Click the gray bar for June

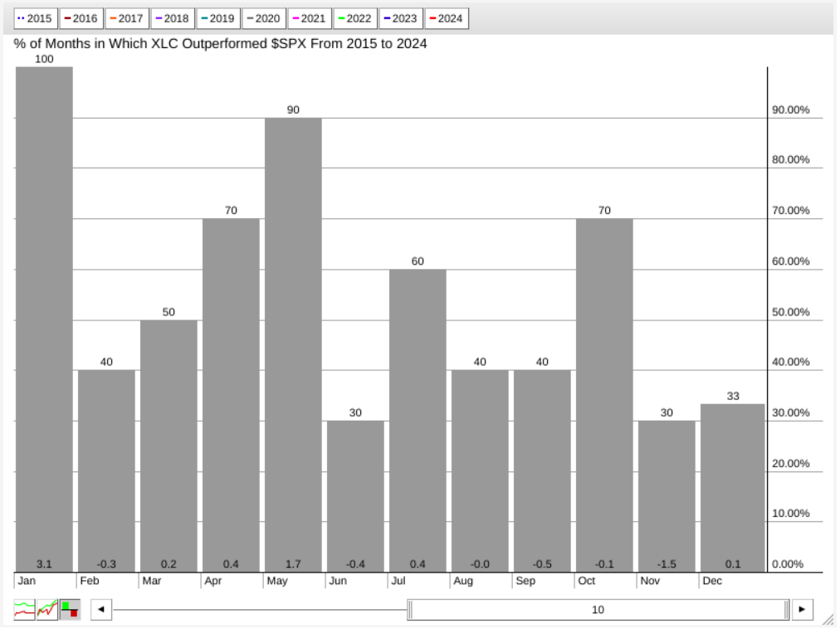click(356, 498)
